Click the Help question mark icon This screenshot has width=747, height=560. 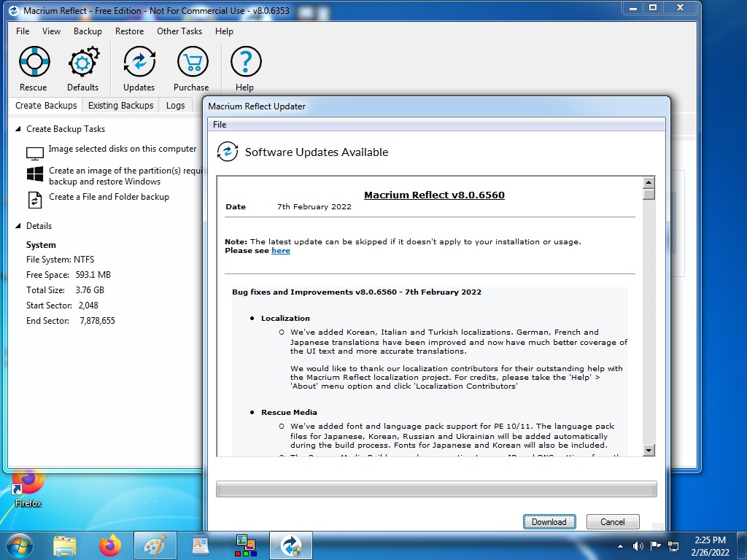pos(246,61)
